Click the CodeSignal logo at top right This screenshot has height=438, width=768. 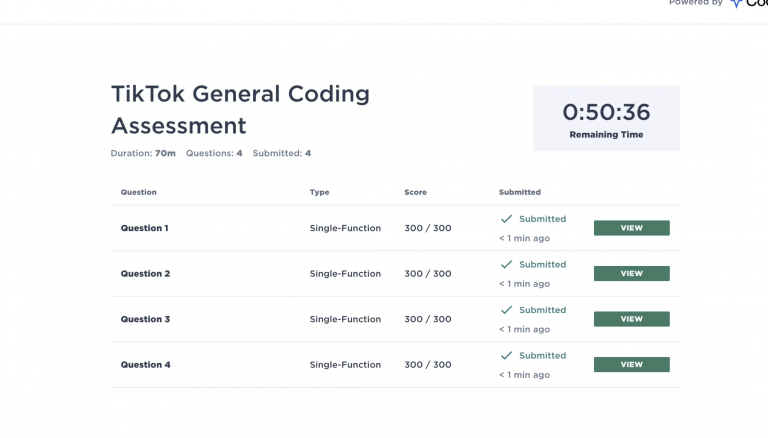point(748,4)
